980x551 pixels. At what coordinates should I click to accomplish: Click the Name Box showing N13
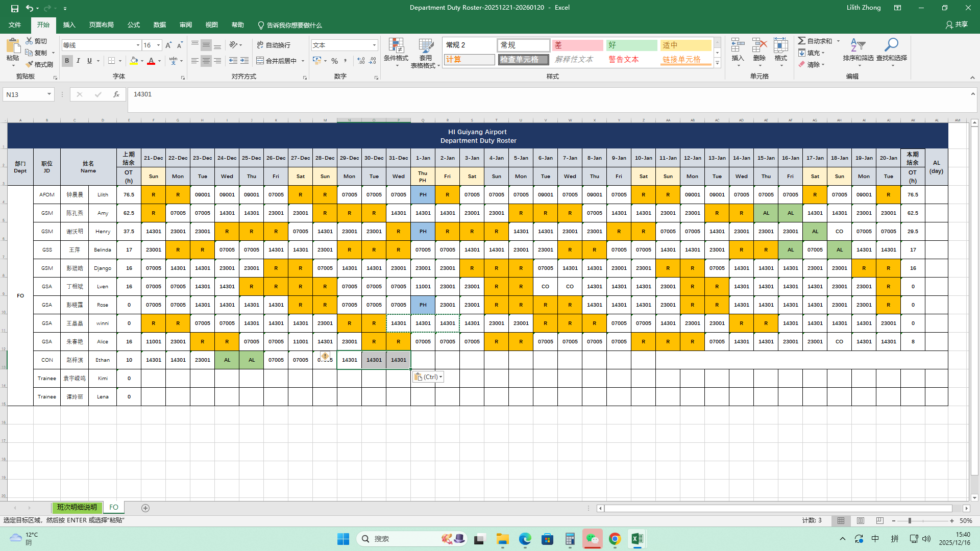24,94
